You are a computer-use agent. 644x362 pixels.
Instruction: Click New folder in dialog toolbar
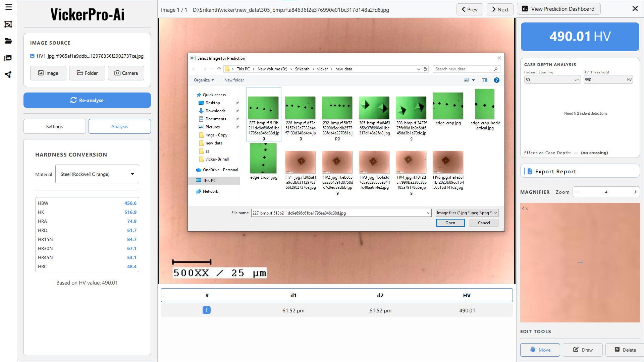click(234, 80)
